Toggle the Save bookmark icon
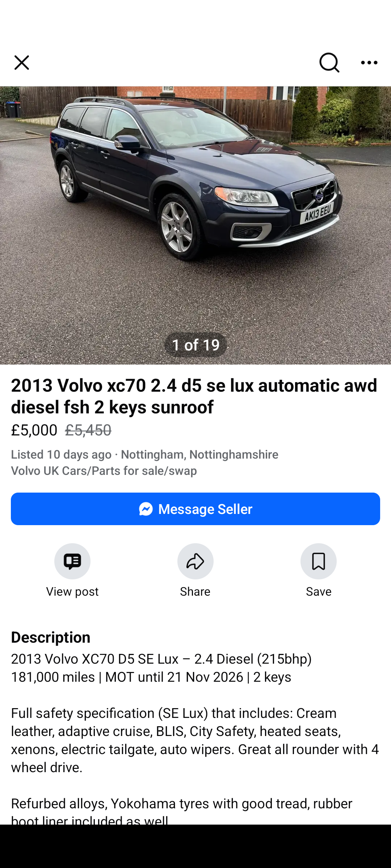This screenshot has height=868, width=391. tap(319, 561)
